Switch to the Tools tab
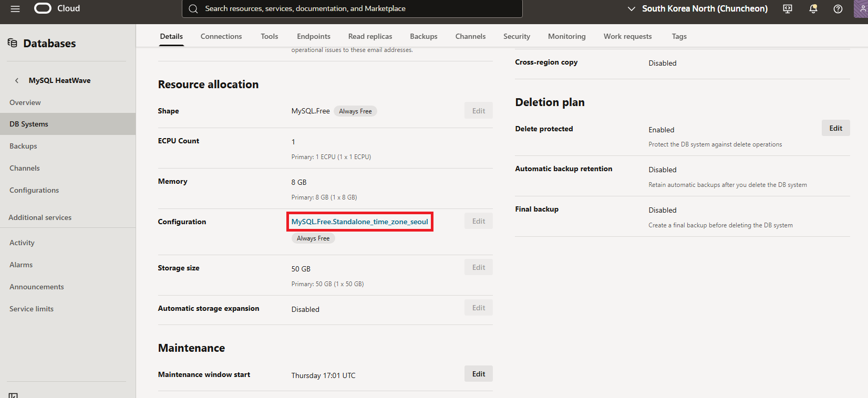The width and height of the screenshot is (868, 398). (270, 36)
